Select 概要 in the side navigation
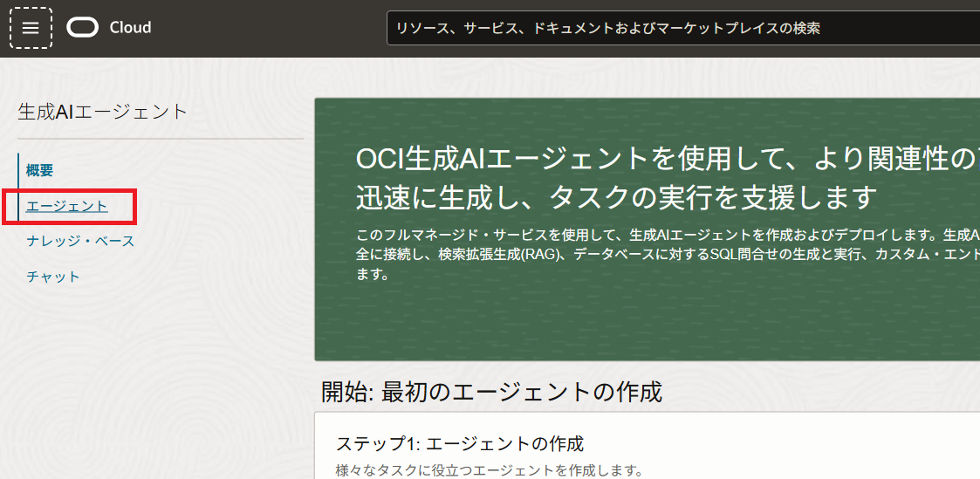Image resolution: width=980 pixels, height=479 pixels. [40, 170]
